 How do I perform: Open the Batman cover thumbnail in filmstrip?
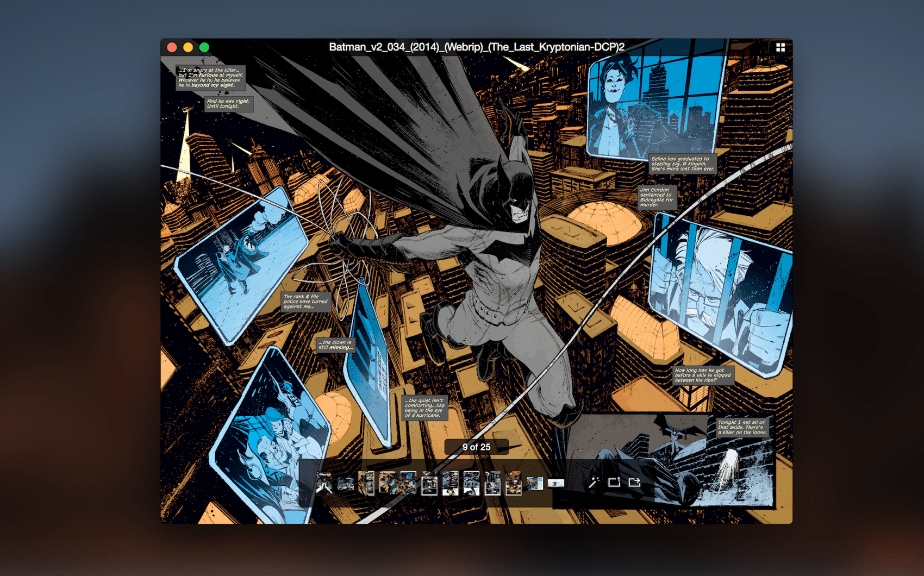click(324, 483)
